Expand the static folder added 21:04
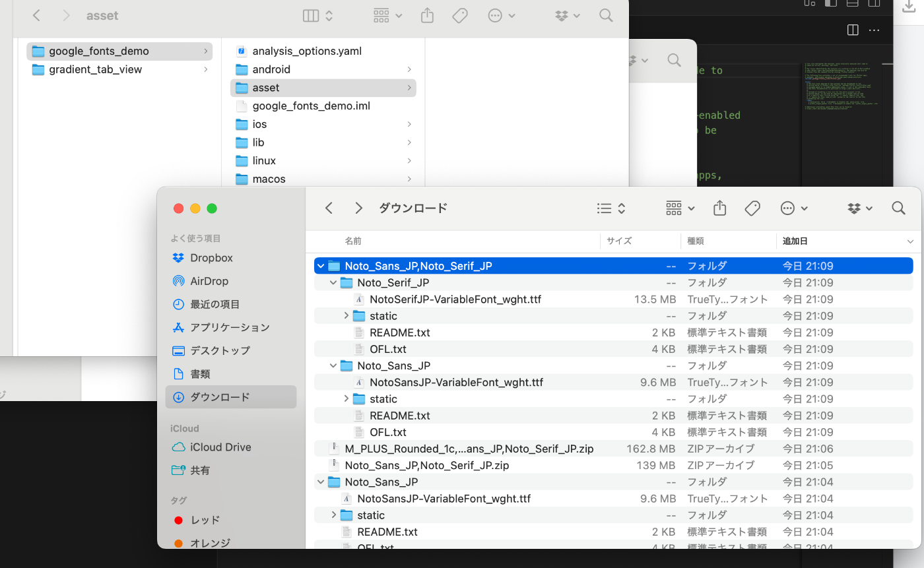Image resolution: width=924 pixels, height=568 pixels. point(333,515)
